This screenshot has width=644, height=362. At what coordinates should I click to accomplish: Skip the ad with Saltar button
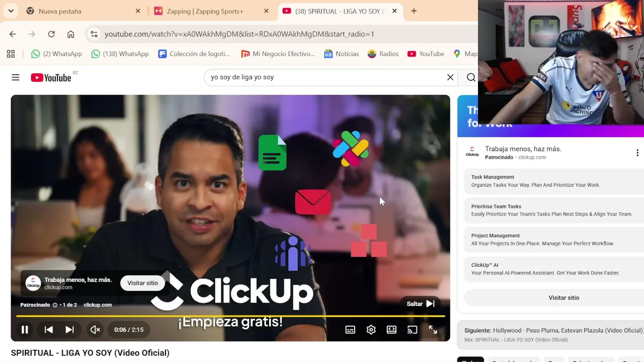[421, 304]
